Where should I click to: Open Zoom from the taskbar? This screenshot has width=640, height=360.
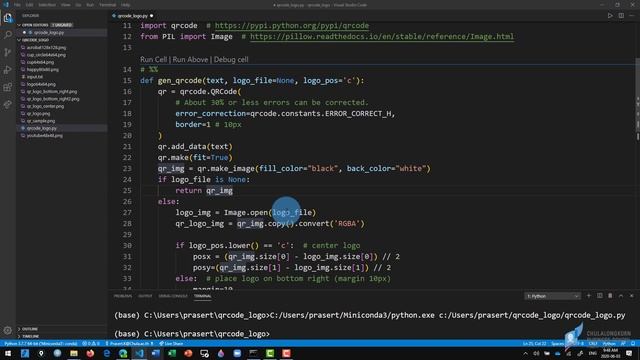pyautogui.click(x=237, y=353)
